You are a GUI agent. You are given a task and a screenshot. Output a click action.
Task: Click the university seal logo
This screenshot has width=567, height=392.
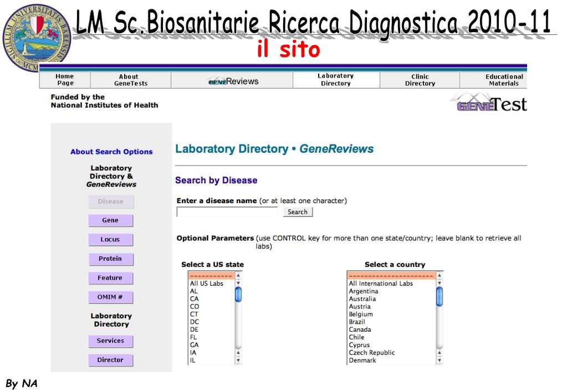coord(36,38)
